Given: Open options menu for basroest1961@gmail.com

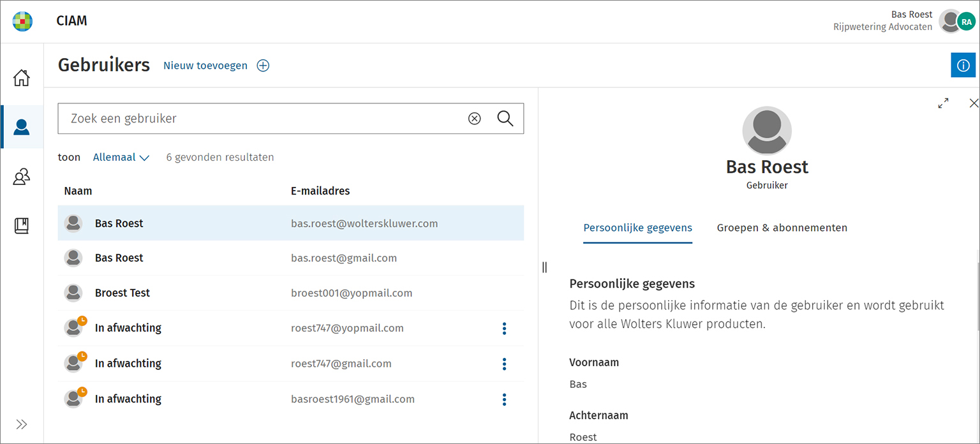Looking at the screenshot, I should [504, 399].
